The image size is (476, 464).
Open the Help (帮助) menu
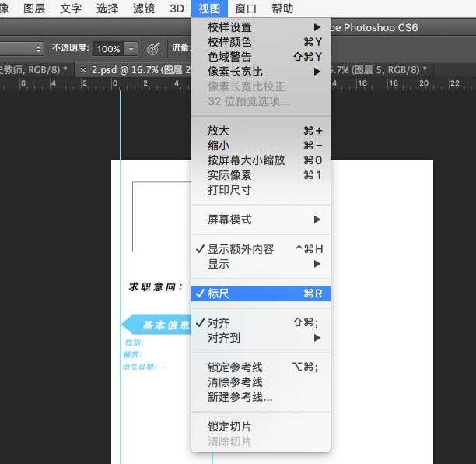(282, 9)
